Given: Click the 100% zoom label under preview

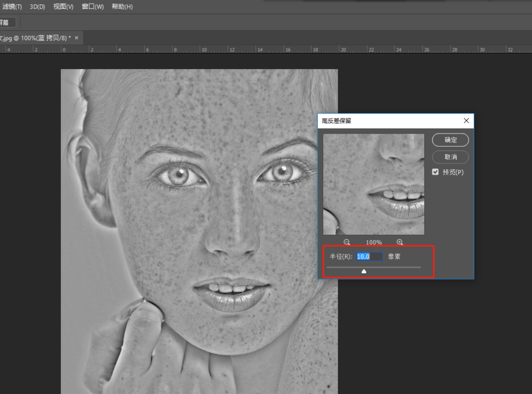Looking at the screenshot, I should tap(374, 243).
